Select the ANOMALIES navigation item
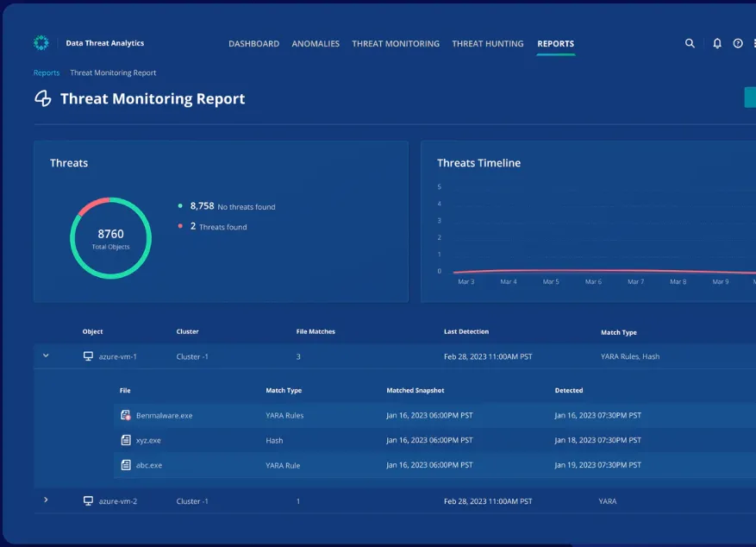756x547 pixels. [x=316, y=43]
